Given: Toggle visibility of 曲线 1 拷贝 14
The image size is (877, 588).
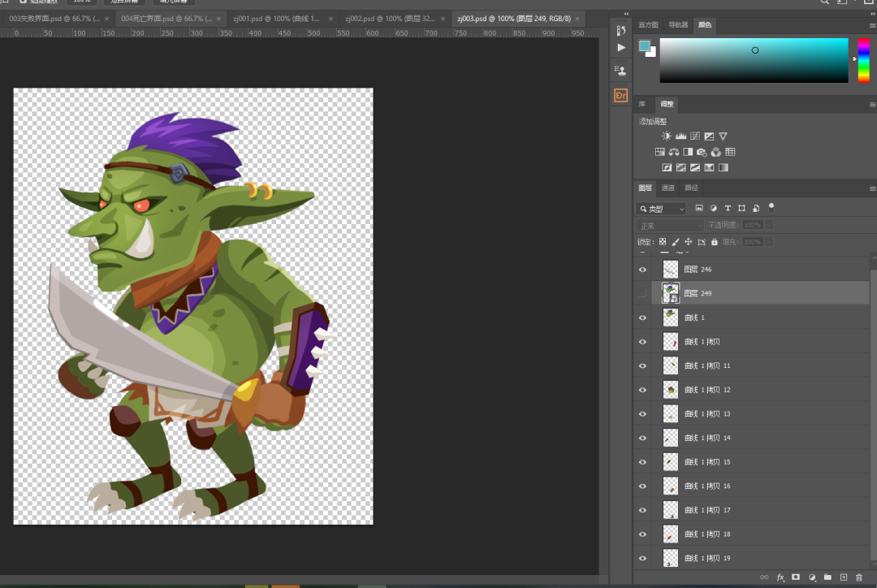Looking at the screenshot, I should pyautogui.click(x=642, y=438).
